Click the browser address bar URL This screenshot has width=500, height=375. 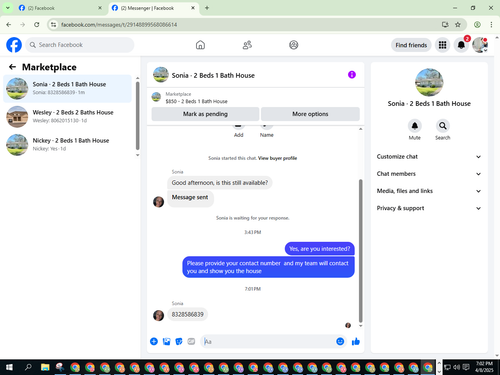point(119,25)
